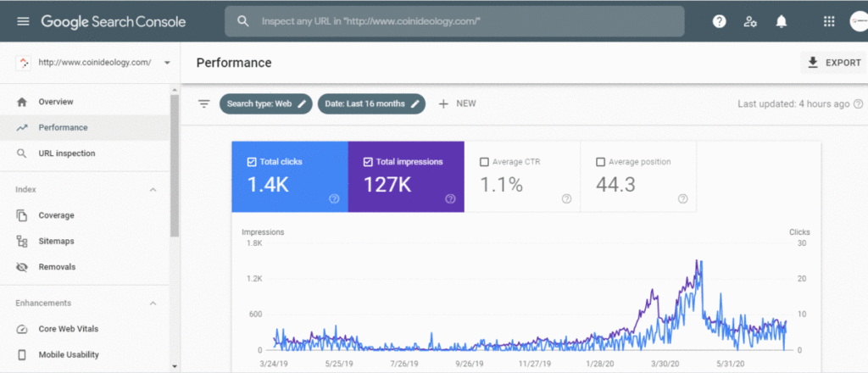Open the hamburger navigation menu
Image resolution: width=868 pixels, height=373 pixels.
coord(23,21)
